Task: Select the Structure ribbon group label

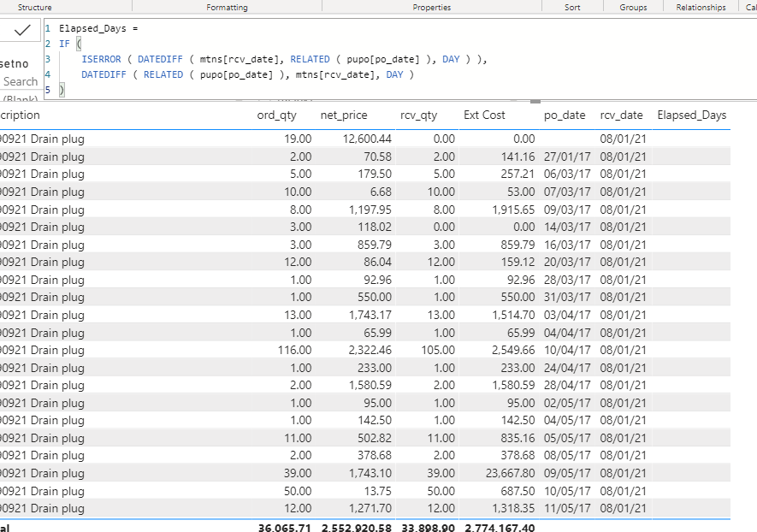Action: (x=35, y=7)
